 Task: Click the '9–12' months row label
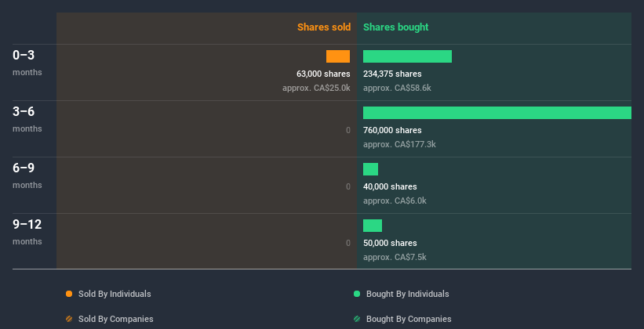coord(27,224)
